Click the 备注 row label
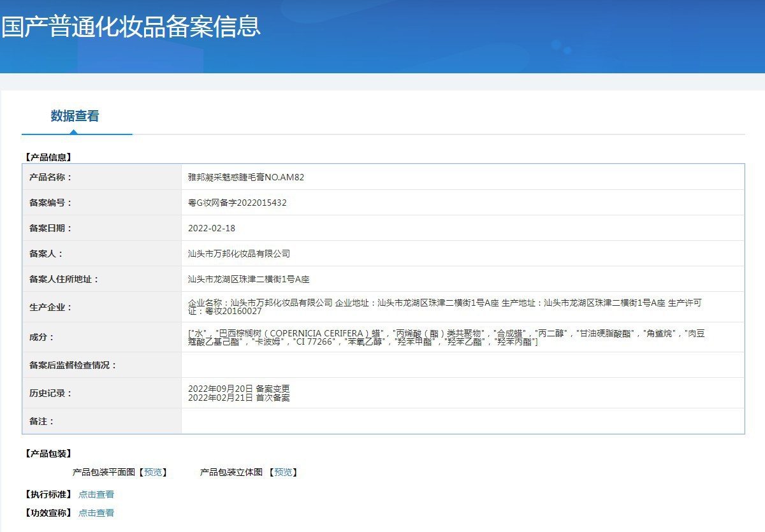This screenshot has width=765, height=532. coord(42,422)
